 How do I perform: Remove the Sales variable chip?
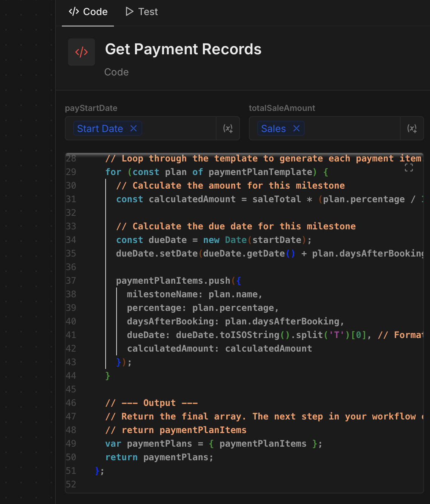pos(296,128)
